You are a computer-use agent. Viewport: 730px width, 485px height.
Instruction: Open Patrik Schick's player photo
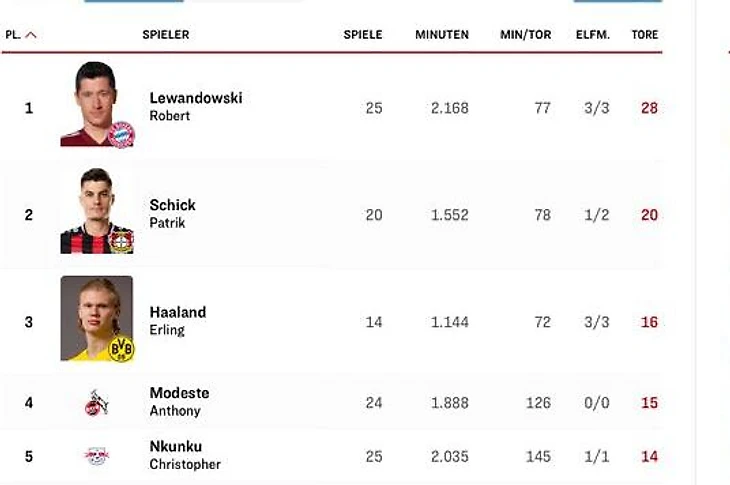(x=97, y=211)
